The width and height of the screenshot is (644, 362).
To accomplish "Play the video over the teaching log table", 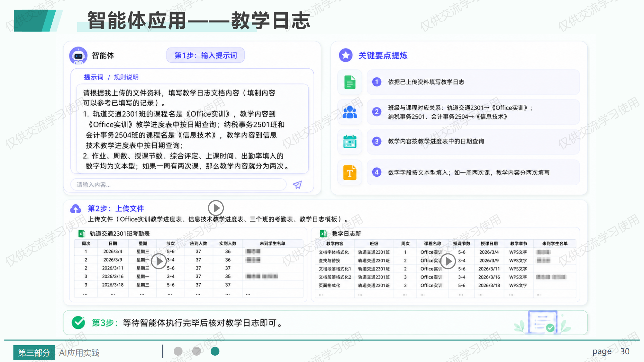I will 448,261.
